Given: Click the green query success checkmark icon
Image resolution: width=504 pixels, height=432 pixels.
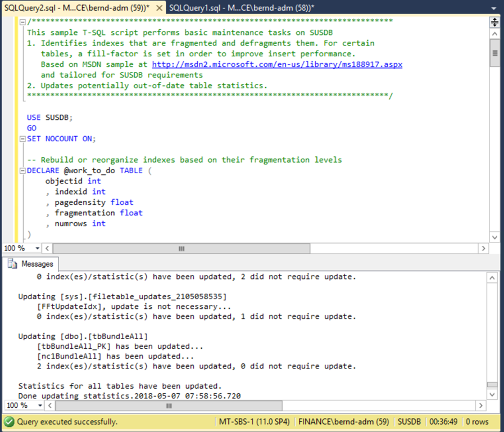Looking at the screenshot, I should point(9,421).
